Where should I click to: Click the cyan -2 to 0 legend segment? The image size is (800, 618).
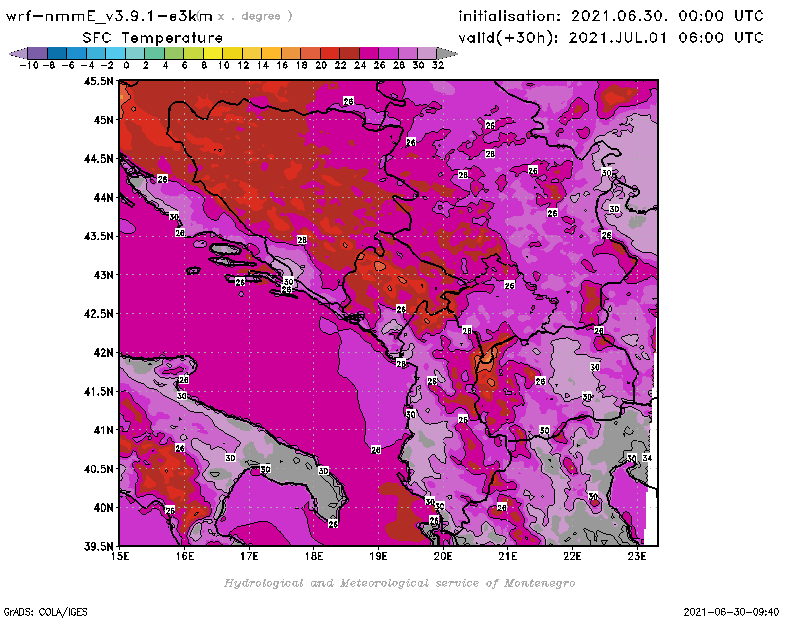coord(116,53)
